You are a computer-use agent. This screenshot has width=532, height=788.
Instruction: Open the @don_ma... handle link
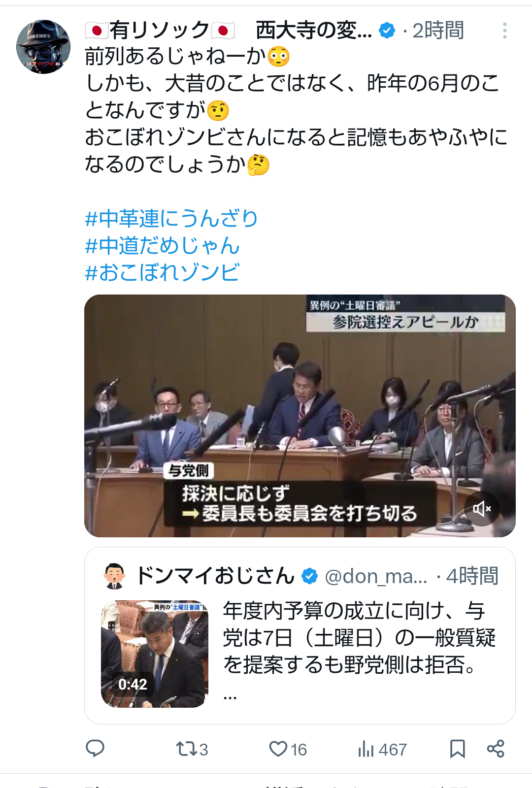[x=376, y=576]
